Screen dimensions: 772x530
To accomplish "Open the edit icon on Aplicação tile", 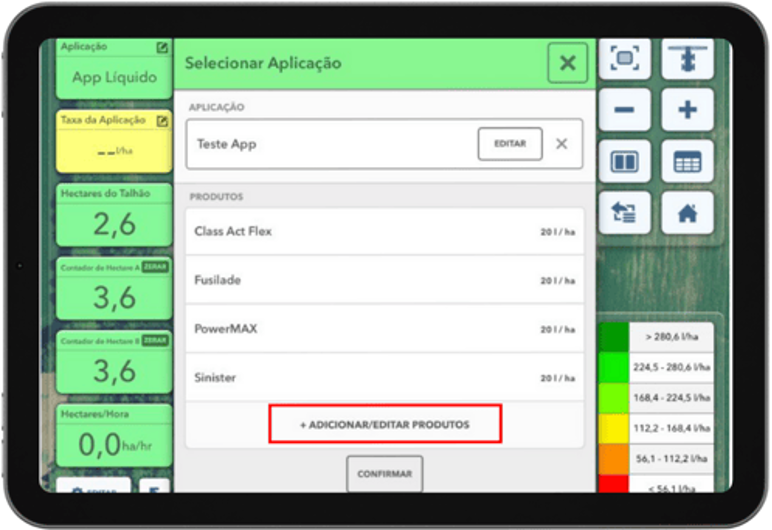I will 162,47.
